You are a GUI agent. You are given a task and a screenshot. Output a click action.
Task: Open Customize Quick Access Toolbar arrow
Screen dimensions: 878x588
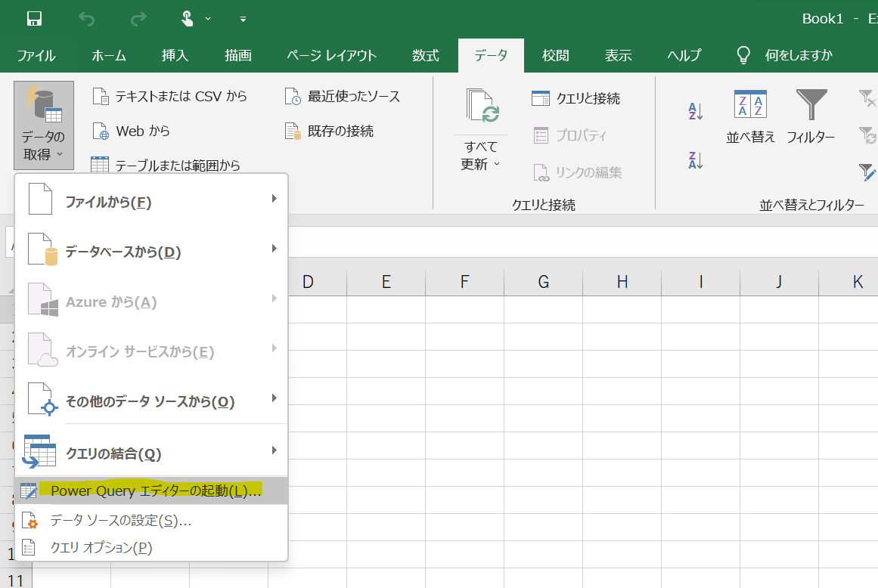[243, 19]
